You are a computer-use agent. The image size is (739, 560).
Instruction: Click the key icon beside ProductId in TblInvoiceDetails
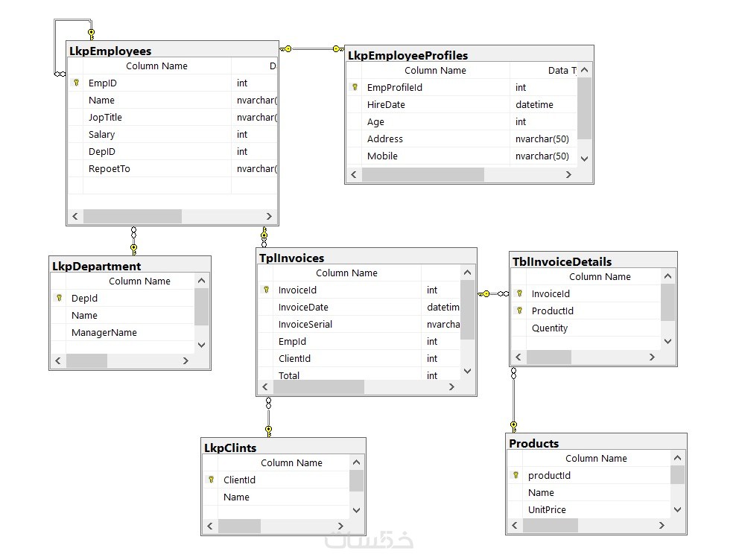click(x=519, y=311)
